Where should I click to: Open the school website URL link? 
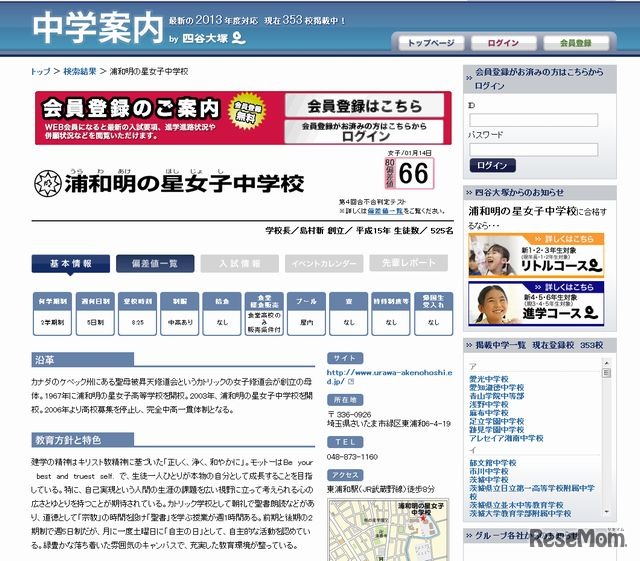click(389, 377)
